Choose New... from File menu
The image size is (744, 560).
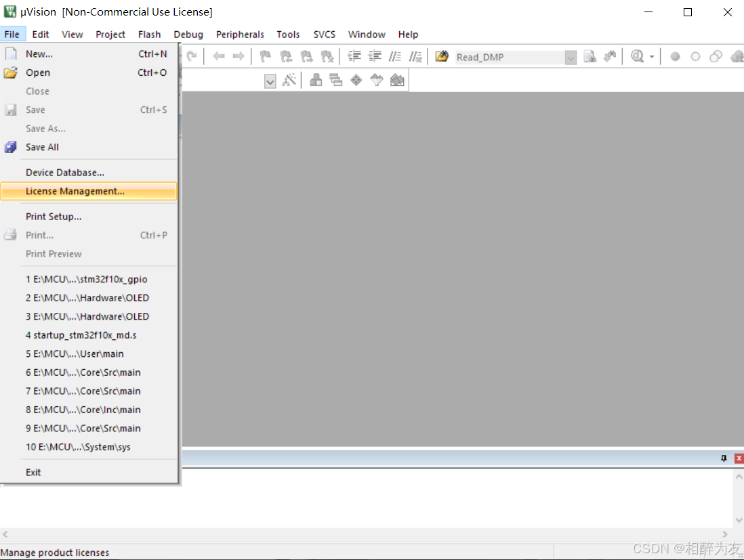(x=89, y=54)
